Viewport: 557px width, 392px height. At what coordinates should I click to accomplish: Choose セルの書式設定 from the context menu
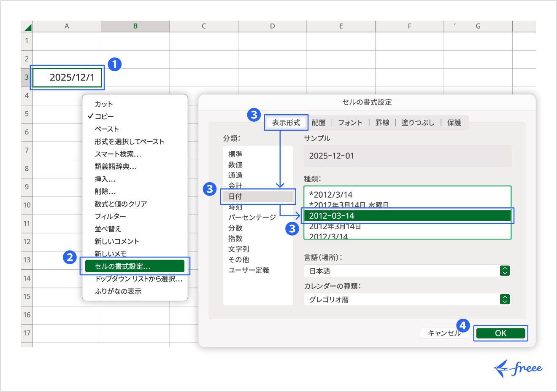135,266
